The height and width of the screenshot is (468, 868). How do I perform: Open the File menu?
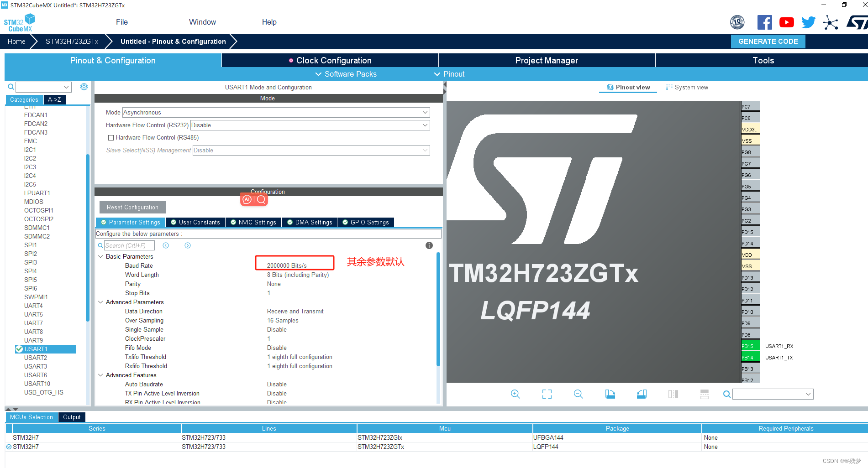122,22
